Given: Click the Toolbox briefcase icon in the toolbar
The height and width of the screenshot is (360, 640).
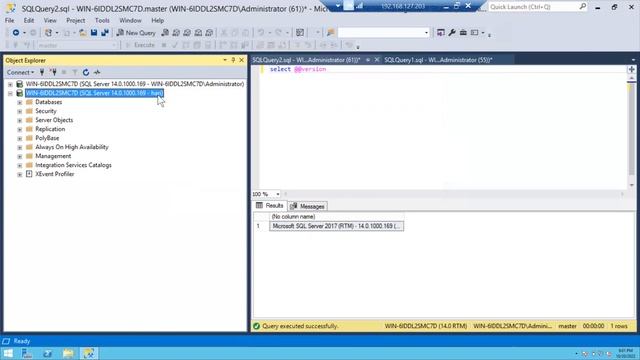Looking at the screenshot, I should (x=463, y=33).
